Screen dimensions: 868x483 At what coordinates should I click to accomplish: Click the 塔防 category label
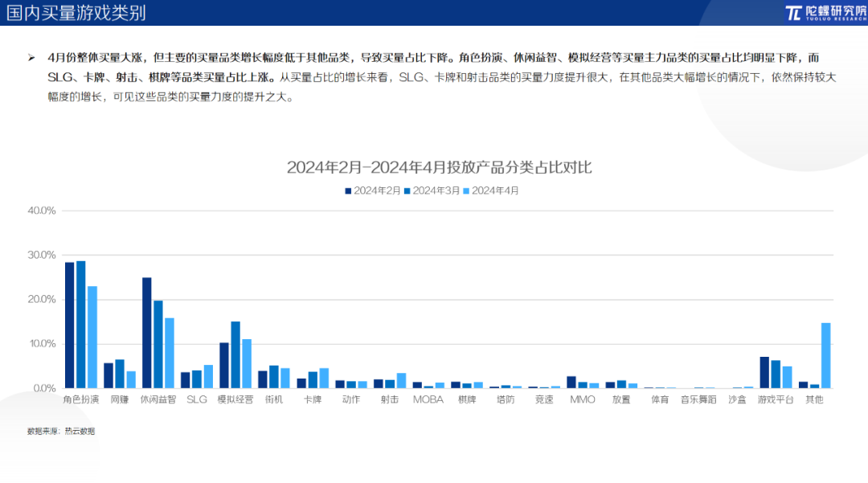(x=506, y=399)
